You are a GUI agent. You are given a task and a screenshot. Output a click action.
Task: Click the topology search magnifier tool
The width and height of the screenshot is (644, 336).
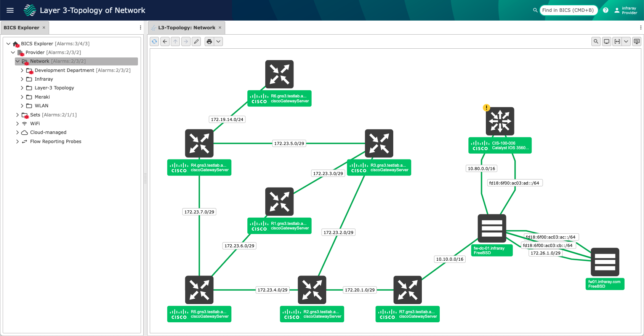pos(596,41)
